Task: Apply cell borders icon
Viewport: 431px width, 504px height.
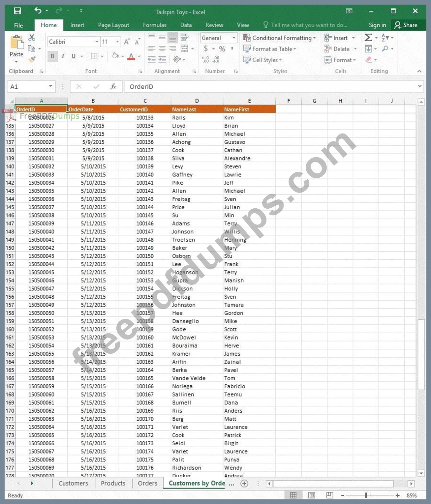Action: tap(94, 56)
